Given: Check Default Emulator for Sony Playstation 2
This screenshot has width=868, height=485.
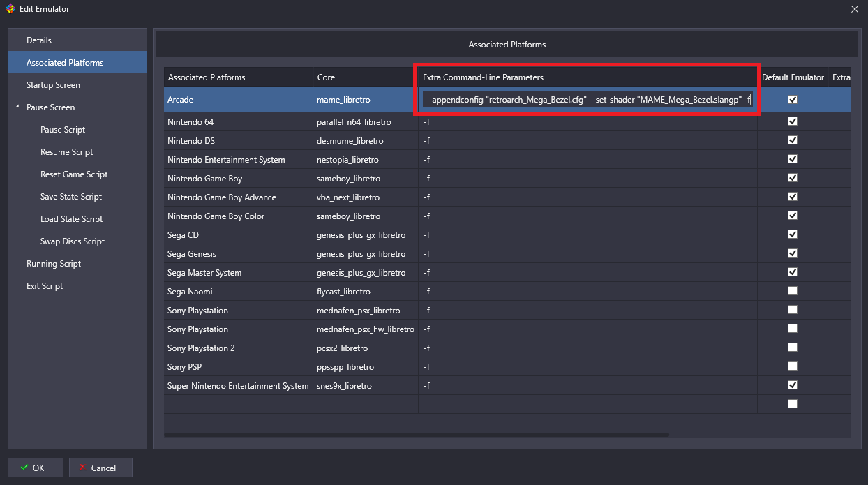Looking at the screenshot, I should [x=792, y=348].
